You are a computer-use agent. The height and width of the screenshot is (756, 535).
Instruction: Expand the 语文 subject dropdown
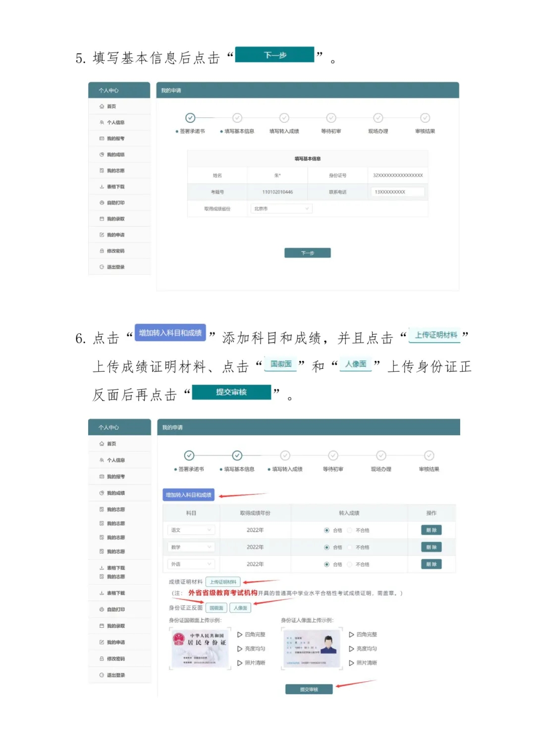191,530
